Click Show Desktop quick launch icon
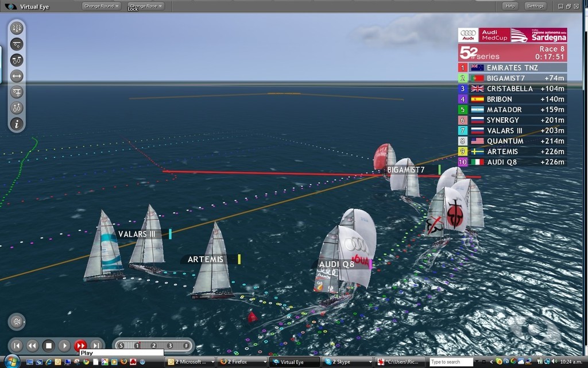The width and height of the screenshot is (588, 368). [x=30, y=362]
